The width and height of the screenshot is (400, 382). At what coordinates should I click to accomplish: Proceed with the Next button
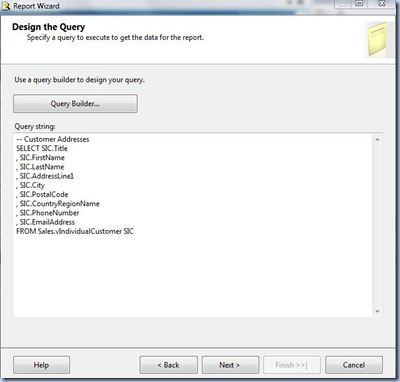coord(230,365)
